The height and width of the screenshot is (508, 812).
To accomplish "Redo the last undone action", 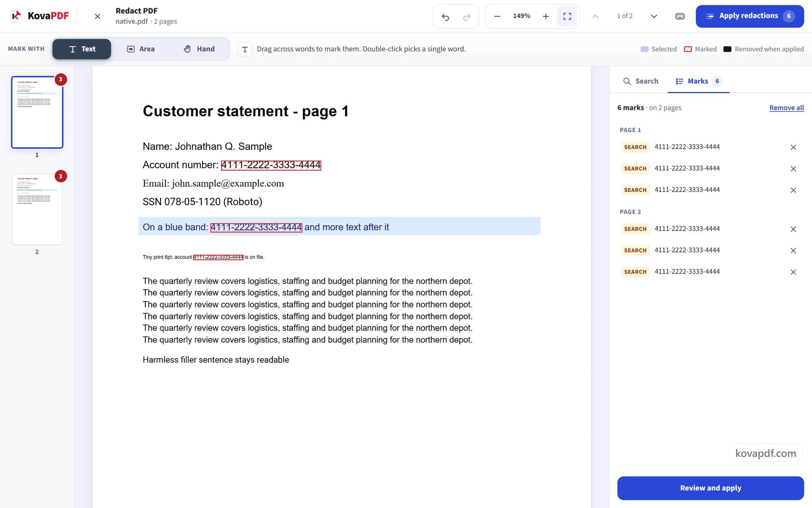I will [467, 16].
